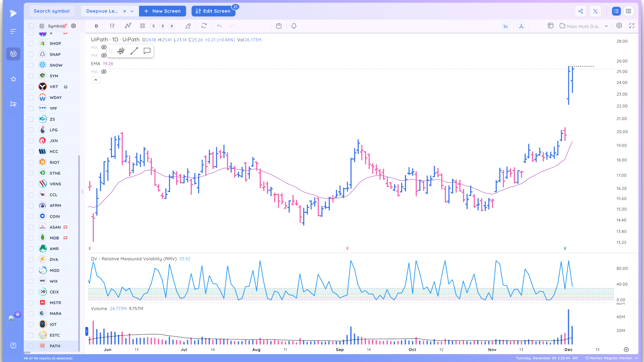Check the MSTR row checkbox
The width and height of the screenshot is (644, 362).
pyautogui.click(x=31, y=303)
